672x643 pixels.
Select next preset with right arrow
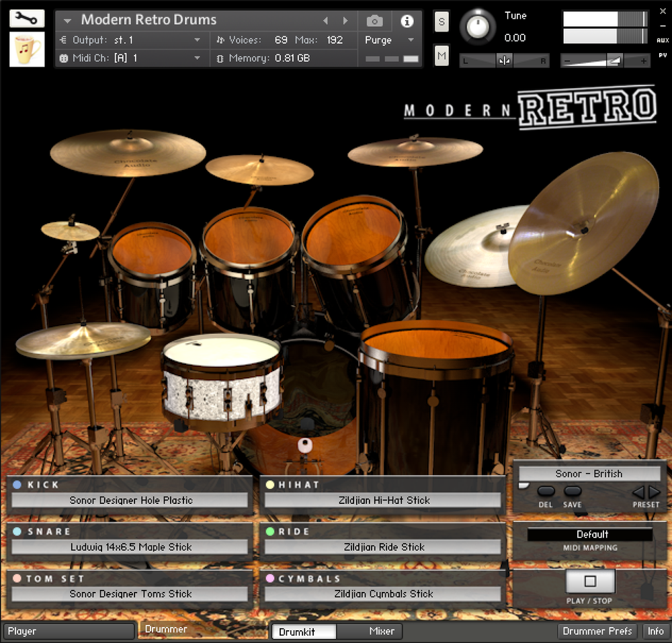pos(654,492)
